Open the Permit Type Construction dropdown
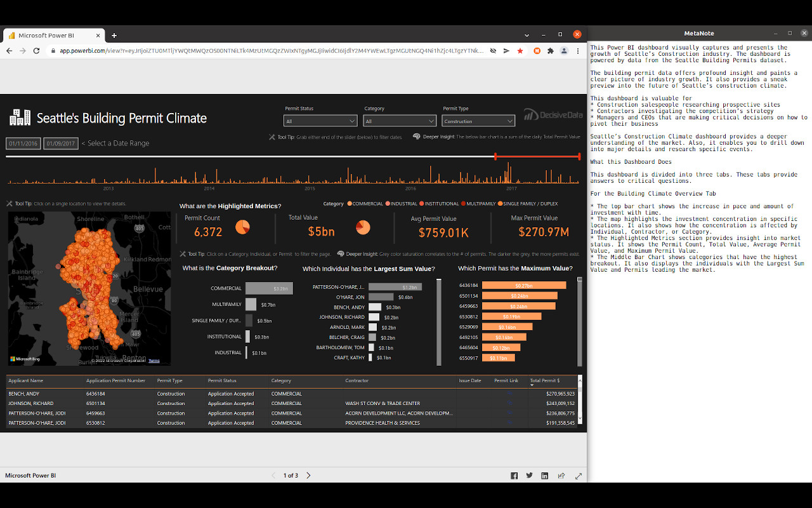 (478, 121)
